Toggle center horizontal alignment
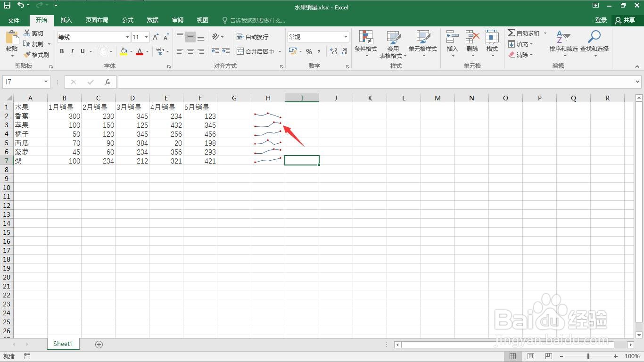Screen dimensions: 644x362 tap(190, 51)
